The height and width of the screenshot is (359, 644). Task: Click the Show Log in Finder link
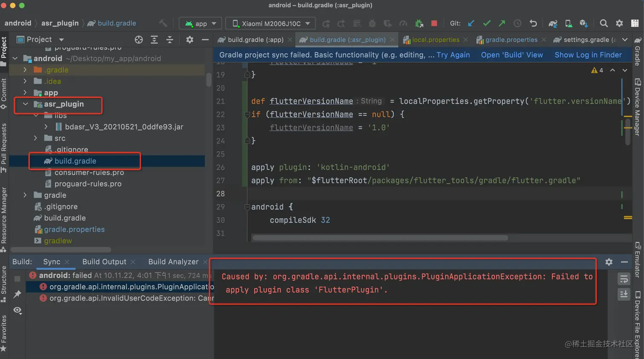click(x=588, y=55)
